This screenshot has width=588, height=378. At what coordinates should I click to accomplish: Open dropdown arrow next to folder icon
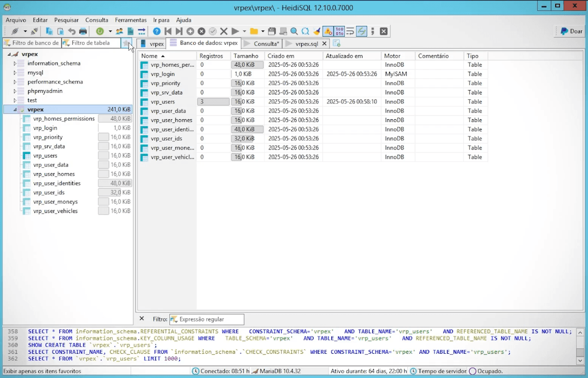pyautogui.click(x=263, y=31)
